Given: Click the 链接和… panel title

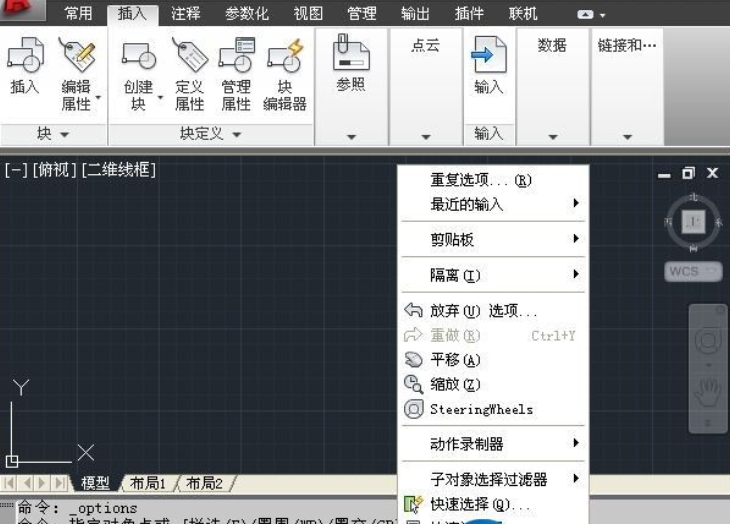Looking at the screenshot, I should tap(627, 45).
